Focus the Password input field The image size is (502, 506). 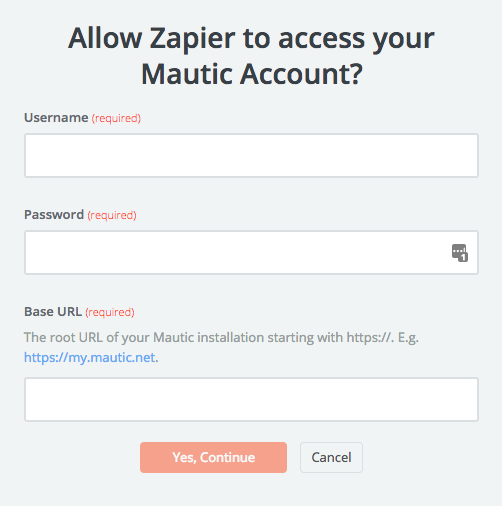click(251, 252)
